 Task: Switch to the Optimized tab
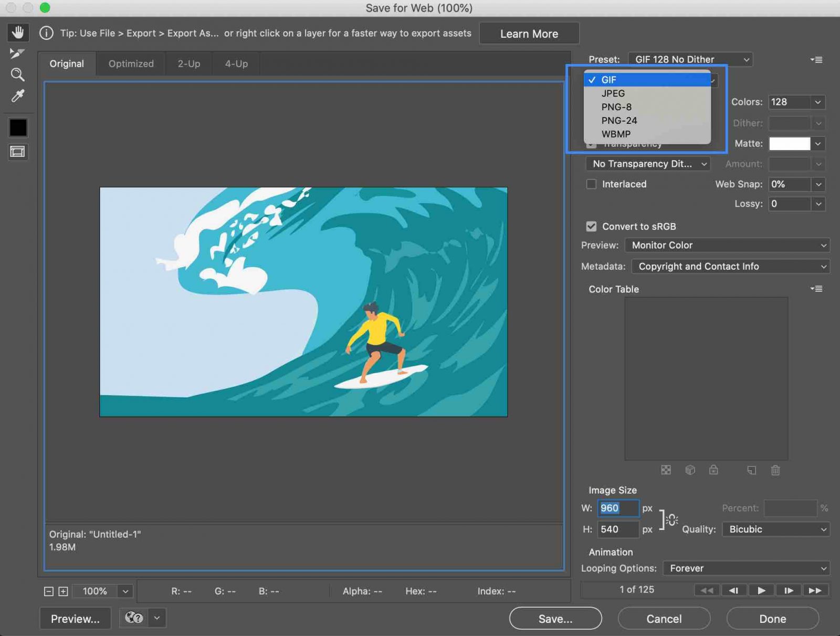[131, 63]
